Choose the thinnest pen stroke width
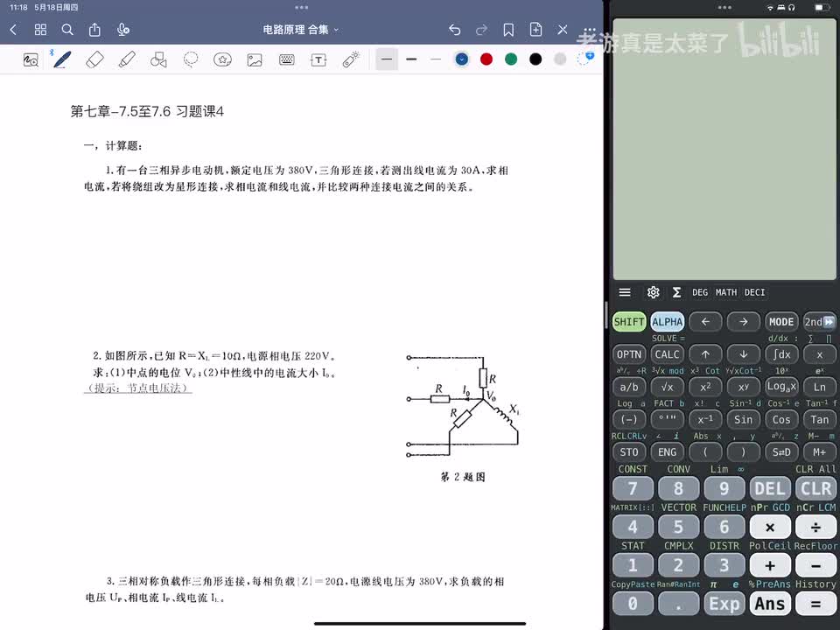Viewport: 840px width, 630px height. click(x=436, y=59)
